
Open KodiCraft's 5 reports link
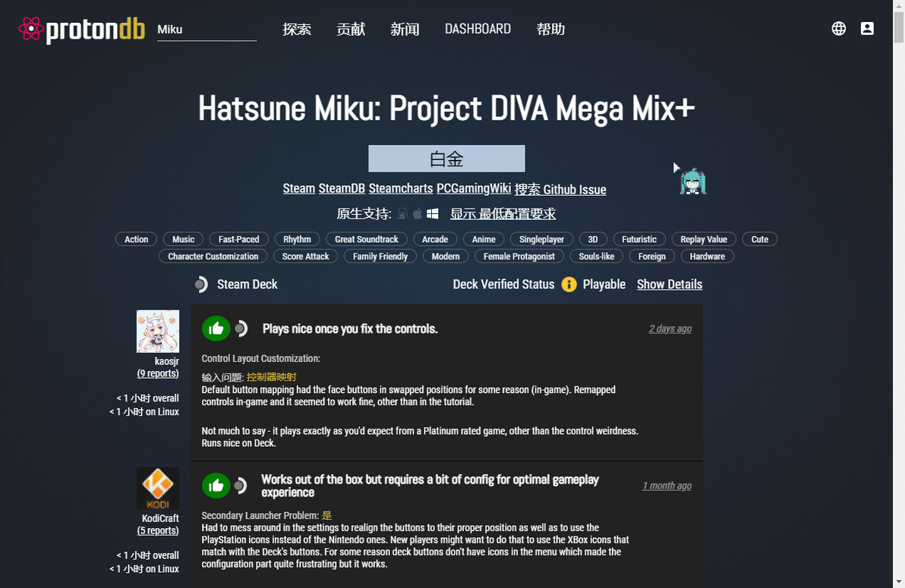(x=158, y=531)
